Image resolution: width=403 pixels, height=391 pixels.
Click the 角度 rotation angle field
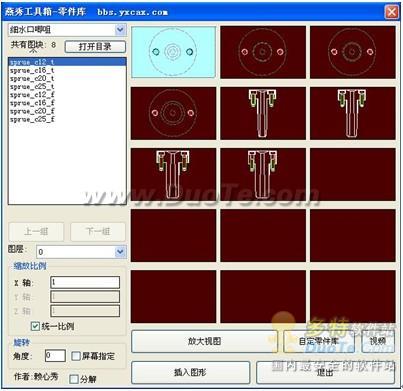(x=55, y=356)
